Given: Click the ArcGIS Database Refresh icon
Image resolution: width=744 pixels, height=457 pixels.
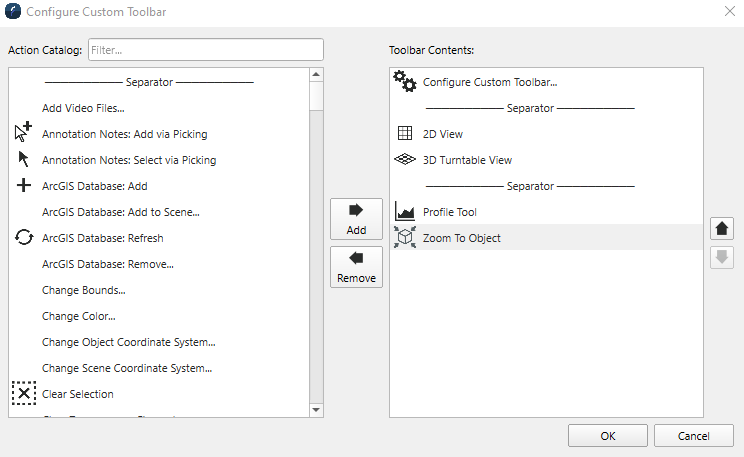Looking at the screenshot, I should [x=24, y=238].
